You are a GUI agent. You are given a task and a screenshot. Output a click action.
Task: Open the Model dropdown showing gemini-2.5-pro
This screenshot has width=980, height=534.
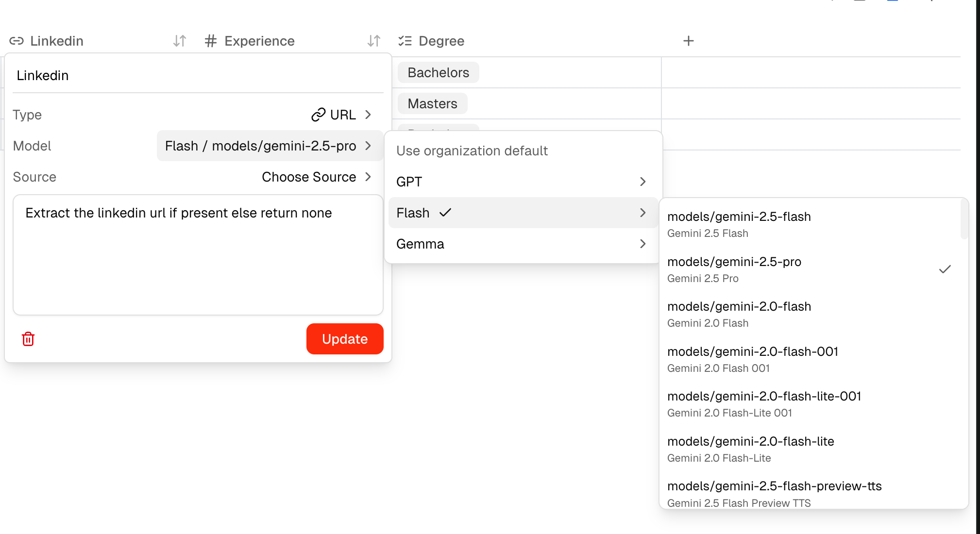(270, 146)
